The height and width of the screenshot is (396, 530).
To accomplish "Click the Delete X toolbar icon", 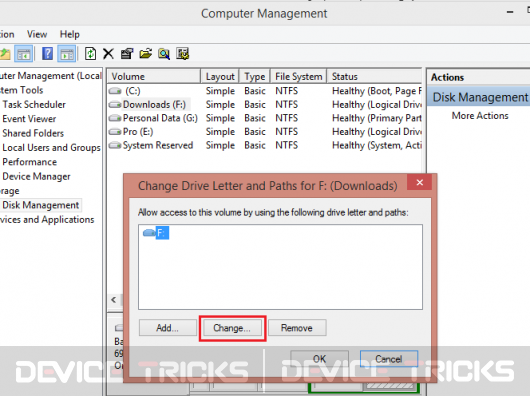I will click(x=108, y=53).
